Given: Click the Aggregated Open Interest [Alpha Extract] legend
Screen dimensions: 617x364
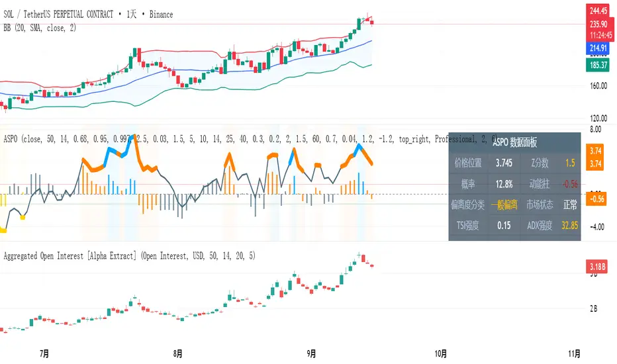Looking at the screenshot, I should coord(129,256).
